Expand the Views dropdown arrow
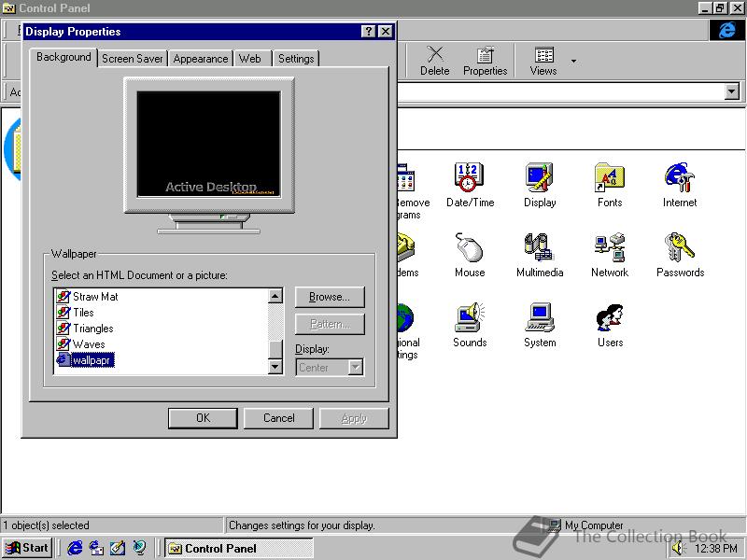The width and height of the screenshot is (747, 560). click(573, 61)
